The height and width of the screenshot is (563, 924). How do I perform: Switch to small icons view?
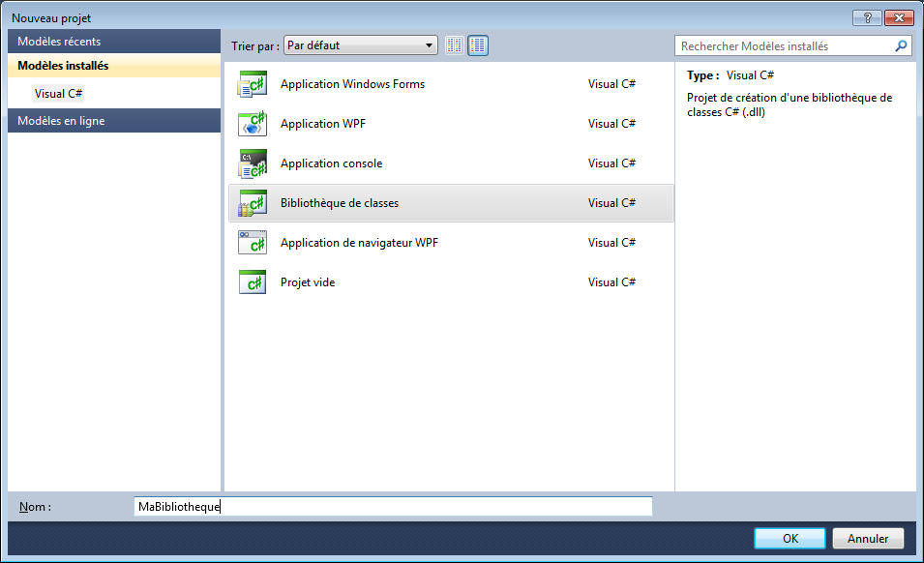[x=455, y=45]
